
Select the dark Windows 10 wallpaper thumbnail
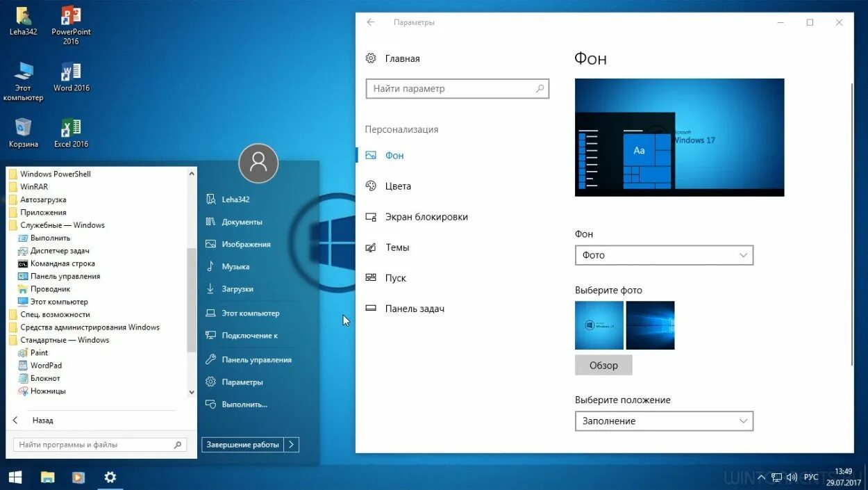tap(650, 325)
